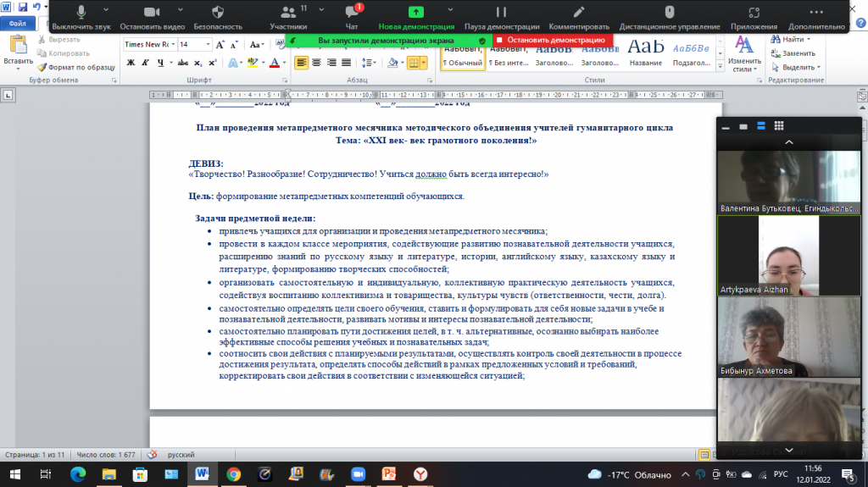The width and height of the screenshot is (868, 487).
Task: Select Artykpaeva Aizhan video thumbnail
Action: click(789, 256)
